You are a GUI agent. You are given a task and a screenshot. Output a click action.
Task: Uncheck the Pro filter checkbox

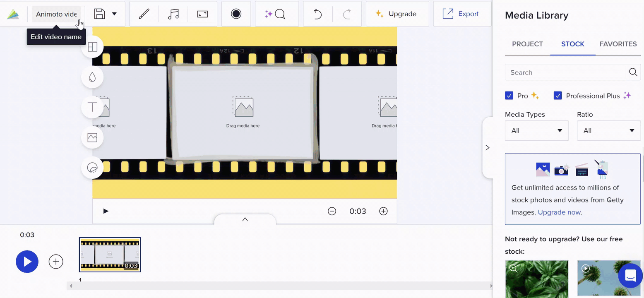[x=509, y=95]
